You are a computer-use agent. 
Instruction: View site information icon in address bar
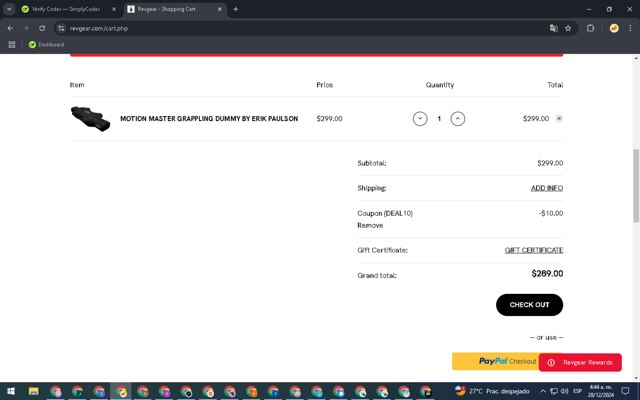tap(61, 28)
